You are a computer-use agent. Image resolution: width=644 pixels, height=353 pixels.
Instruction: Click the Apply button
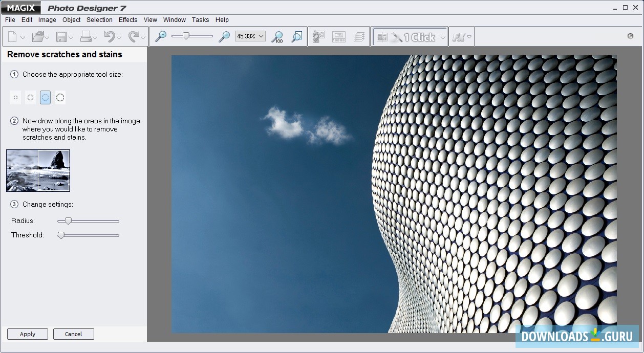click(28, 334)
